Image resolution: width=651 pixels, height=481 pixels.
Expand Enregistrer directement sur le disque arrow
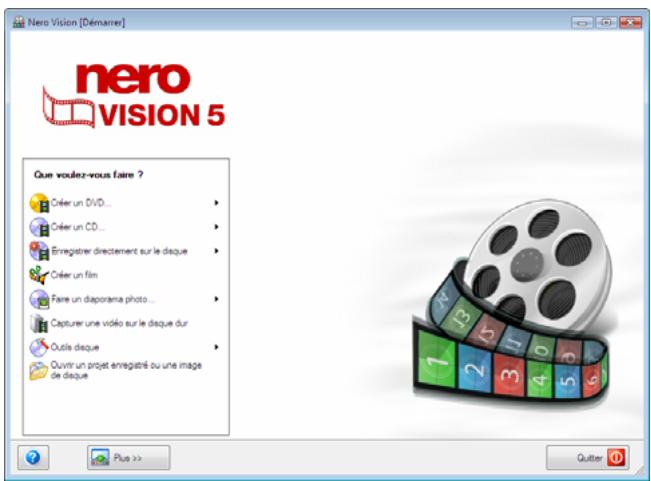point(216,251)
